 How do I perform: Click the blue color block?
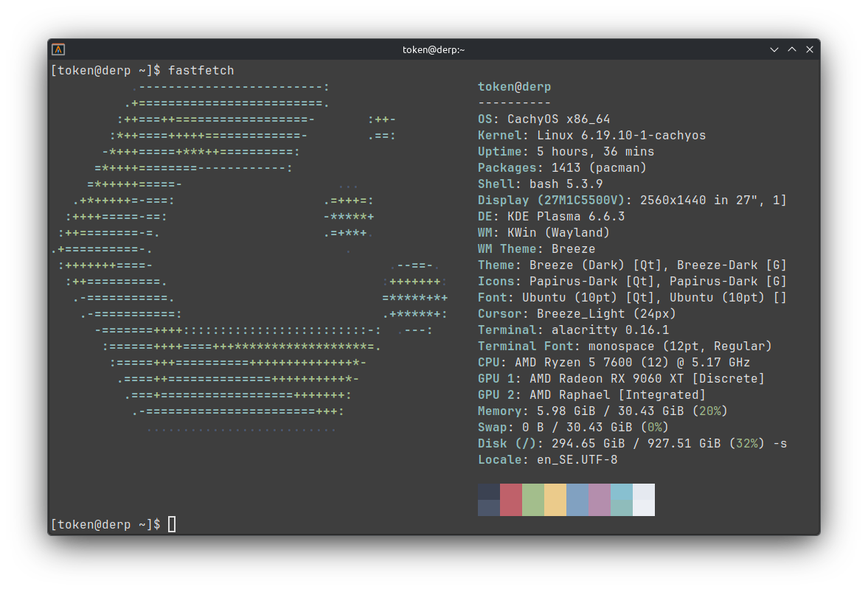tap(577, 500)
